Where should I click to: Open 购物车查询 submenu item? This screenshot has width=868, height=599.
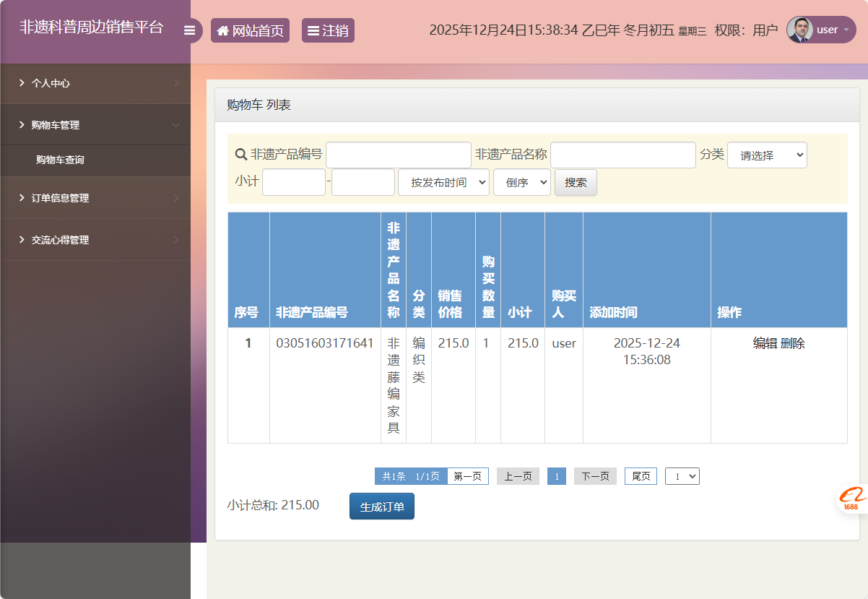point(61,160)
